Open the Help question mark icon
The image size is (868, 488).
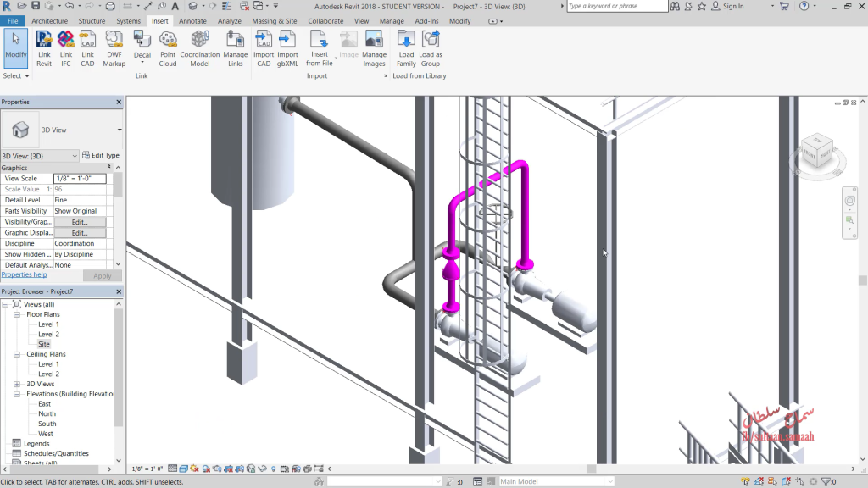pyautogui.click(x=804, y=6)
